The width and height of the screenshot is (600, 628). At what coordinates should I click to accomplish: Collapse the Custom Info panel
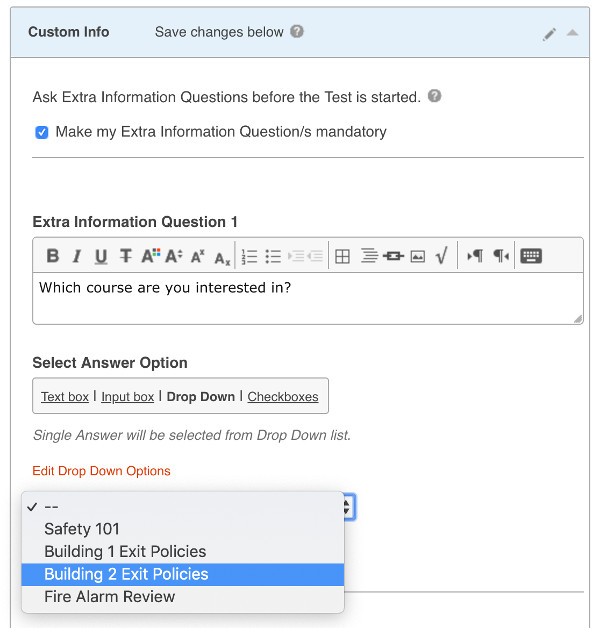pyautogui.click(x=572, y=33)
